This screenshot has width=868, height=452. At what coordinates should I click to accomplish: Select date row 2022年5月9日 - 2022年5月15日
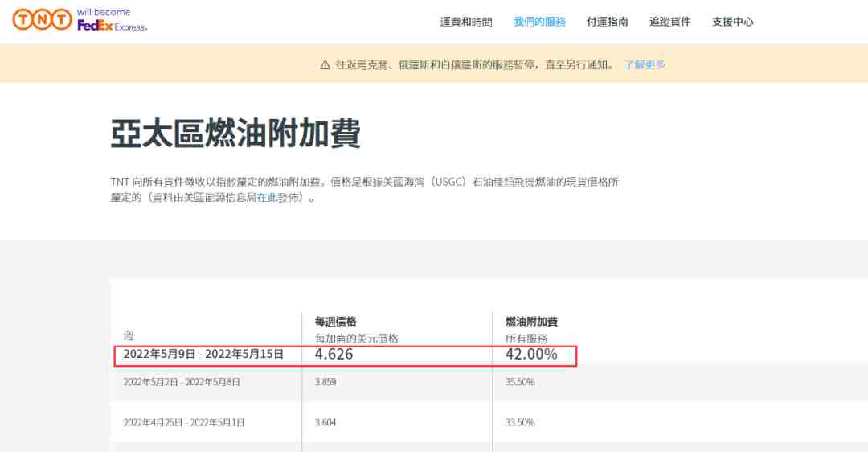tap(203, 354)
